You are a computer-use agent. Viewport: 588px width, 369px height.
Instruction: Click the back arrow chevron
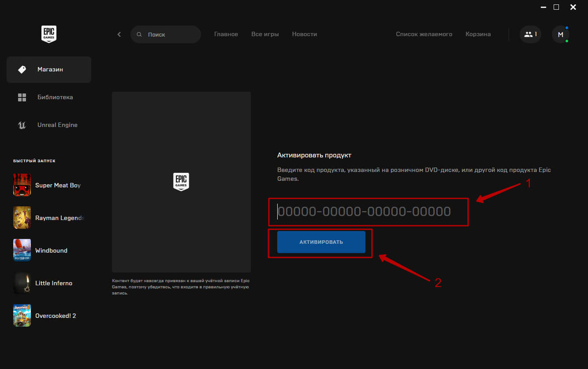click(x=119, y=34)
